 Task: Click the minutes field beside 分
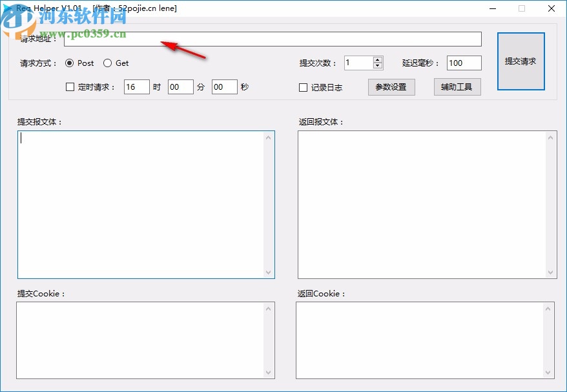coord(180,87)
